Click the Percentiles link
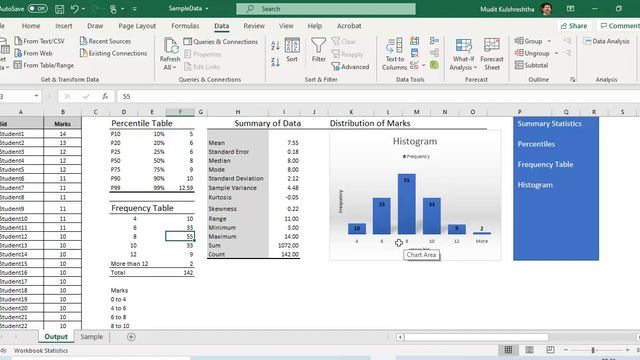Screen dimensions: 640x360 click(536, 144)
